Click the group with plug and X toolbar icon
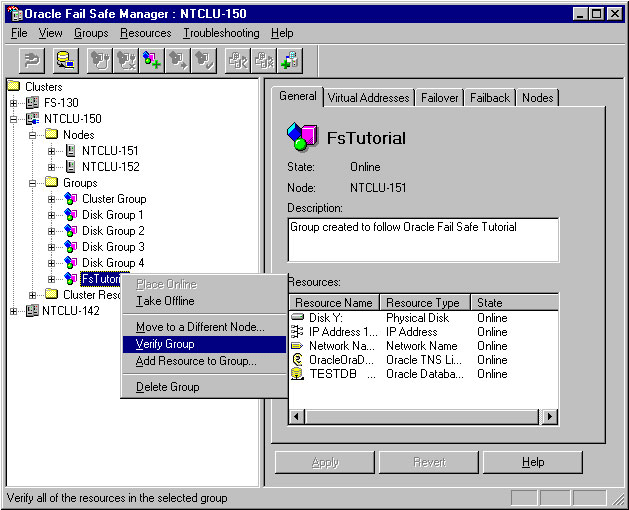The height and width of the screenshot is (510, 629). (126, 61)
